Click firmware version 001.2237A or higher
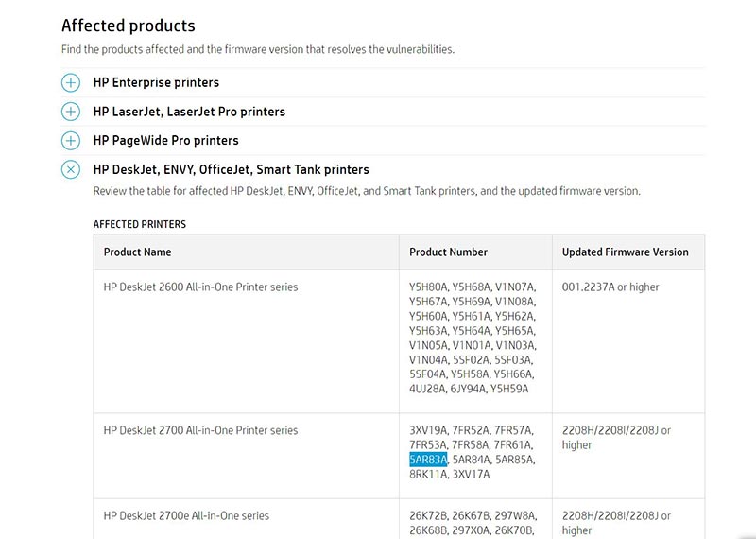Viewport: 756px width, 539px height. click(610, 287)
